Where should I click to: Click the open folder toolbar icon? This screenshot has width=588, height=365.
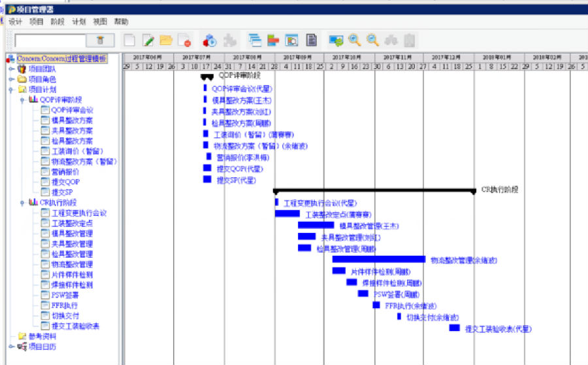click(x=166, y=40)
